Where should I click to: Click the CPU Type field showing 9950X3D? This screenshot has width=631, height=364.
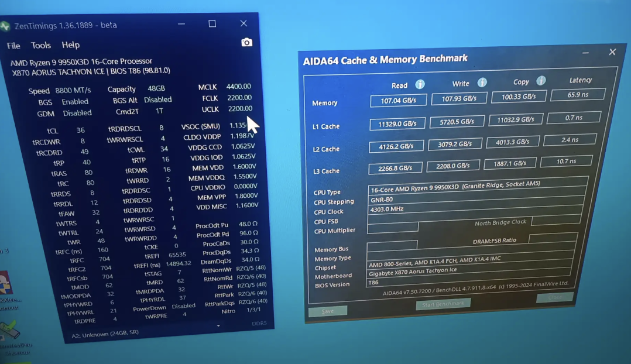click(478, 186)
